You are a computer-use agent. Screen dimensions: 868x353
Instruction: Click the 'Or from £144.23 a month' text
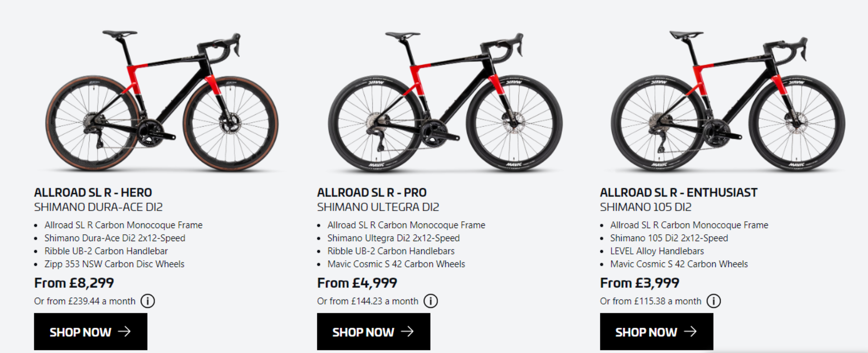[x=368, y=301]
